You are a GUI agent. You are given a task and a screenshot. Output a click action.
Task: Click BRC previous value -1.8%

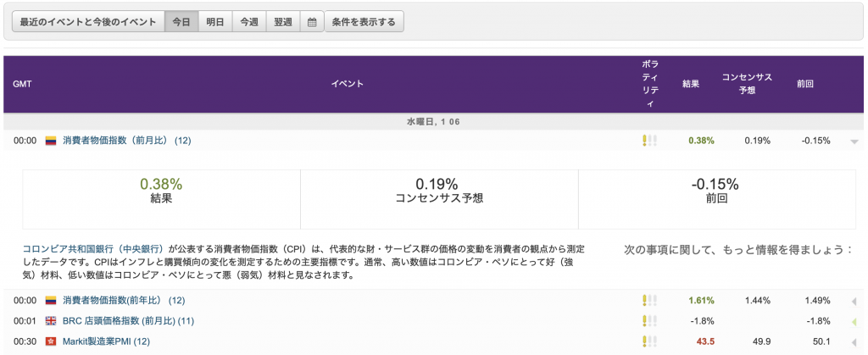(819, 321)
